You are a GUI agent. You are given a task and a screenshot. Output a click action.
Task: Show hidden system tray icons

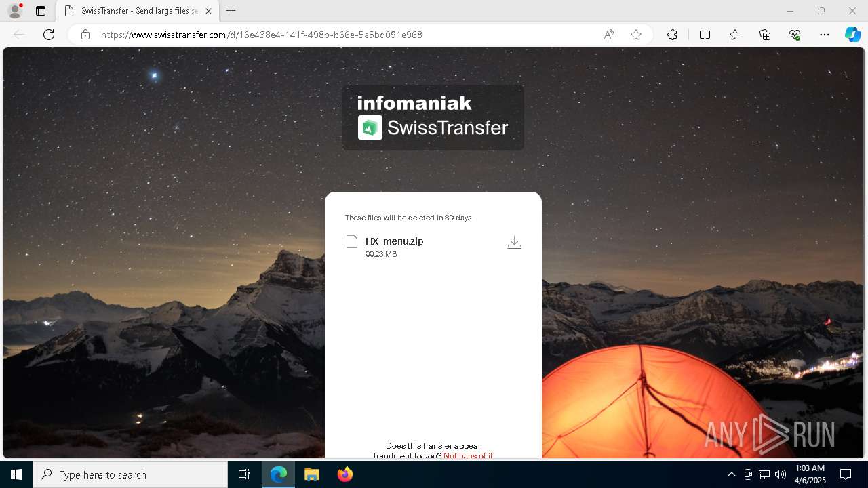tap(731, 474)
